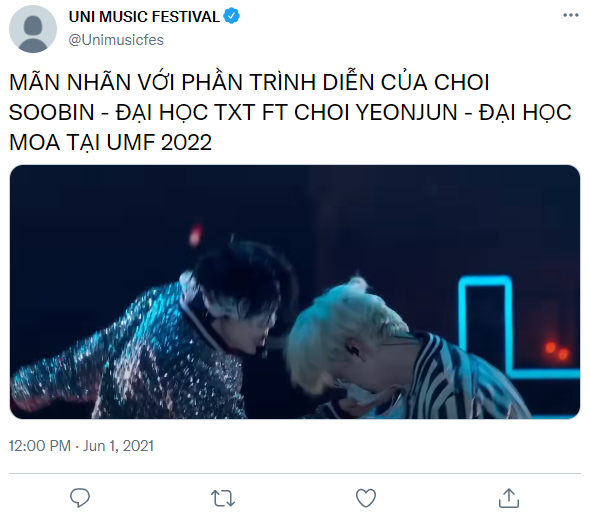Expand the three-dot more options menu
The width and height of the screenshot is (589, 519).
pyautogui.click(x=571, y=15)
